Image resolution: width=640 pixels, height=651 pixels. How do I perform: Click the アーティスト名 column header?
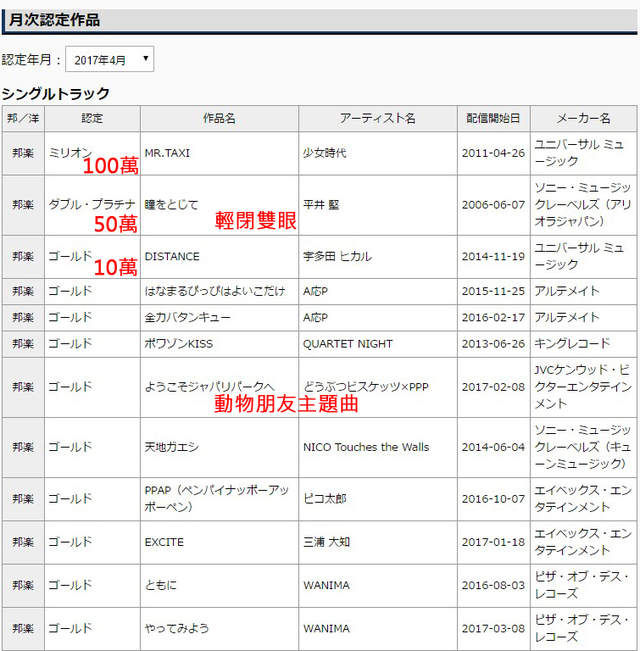(x=378, y=118)
